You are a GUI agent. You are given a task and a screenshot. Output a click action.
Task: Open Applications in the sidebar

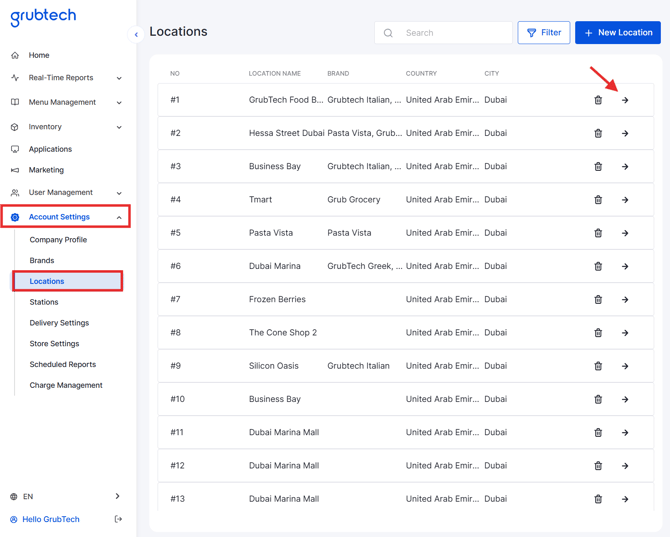point(50,149)
